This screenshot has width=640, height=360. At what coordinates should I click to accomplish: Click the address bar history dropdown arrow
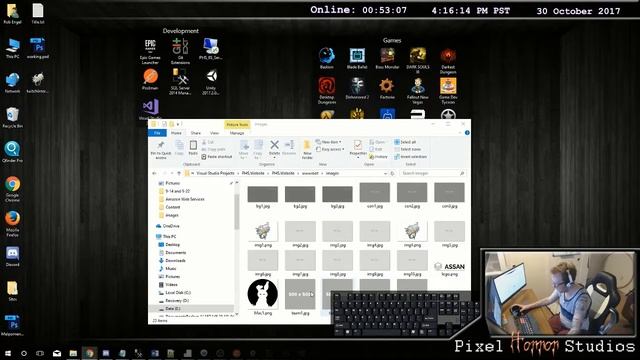click(385, 173)
